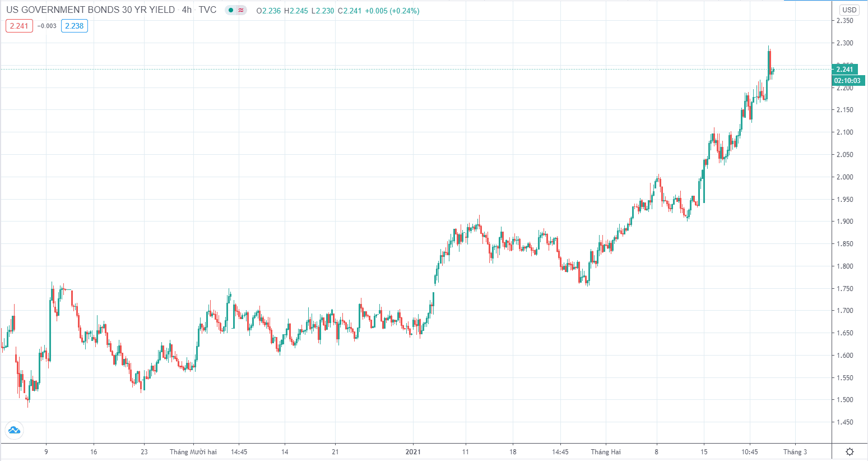Open the USD currency selector

(850, 10)
